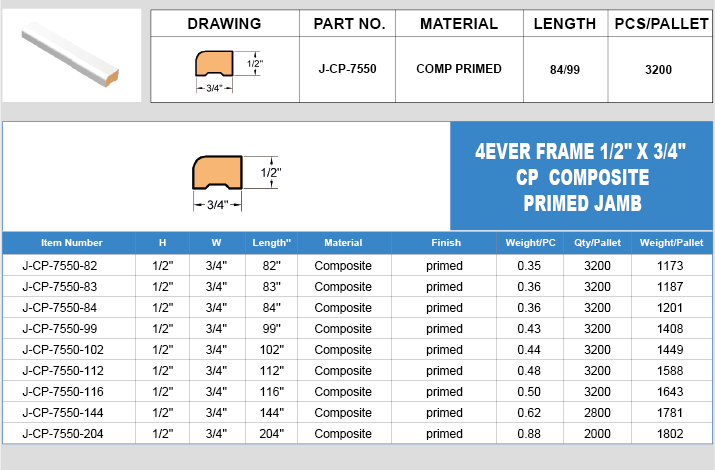Click the 0.43 weight per piece value
Viewport: 715px width, 470px height.
[x=529, y=329]
